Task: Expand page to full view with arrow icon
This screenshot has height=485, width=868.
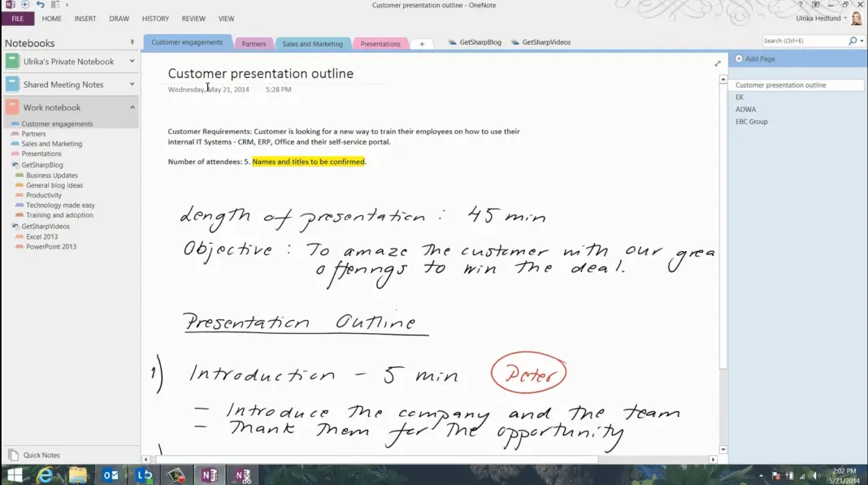Action: [x=717, y=63]
